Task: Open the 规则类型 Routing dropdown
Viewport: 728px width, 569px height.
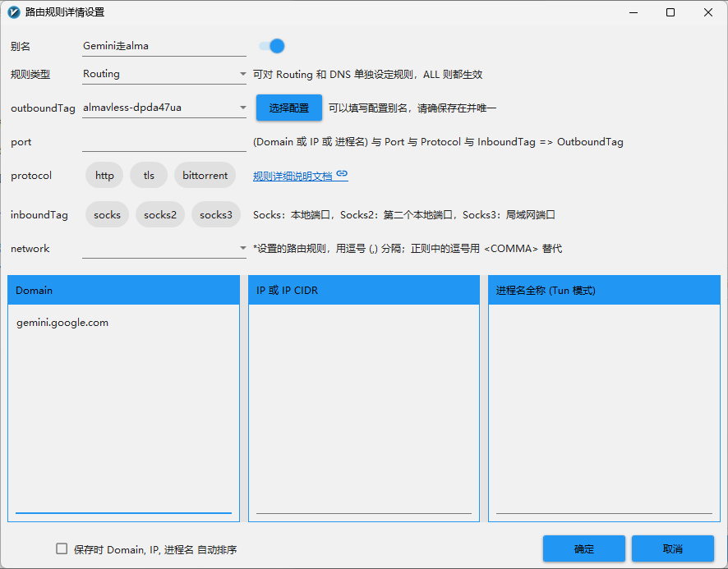Action: click(242, 74)
